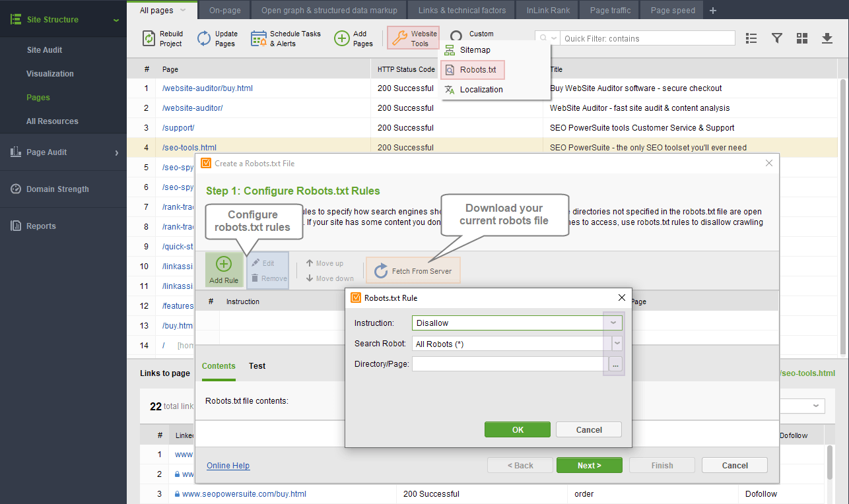Switch to the On-page tab

click(225, 10)
